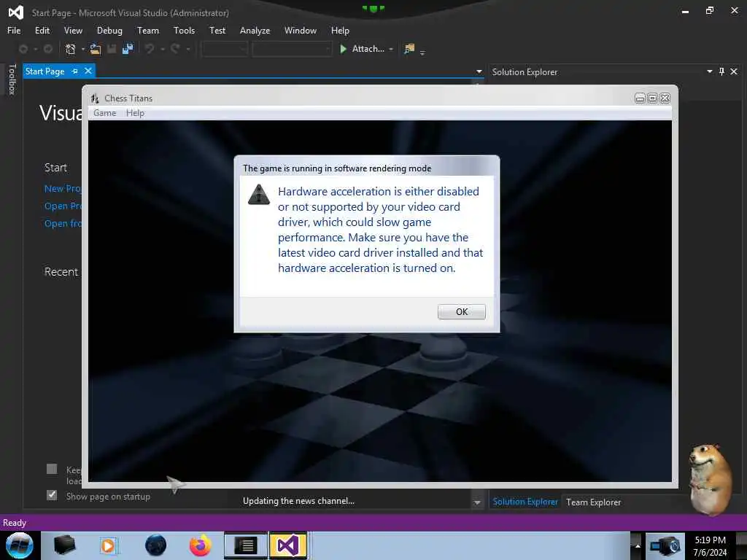Click the taskbar clock showing 5:19 PM
This screenshot has width=747, height=560.
(x=710, y=546)
